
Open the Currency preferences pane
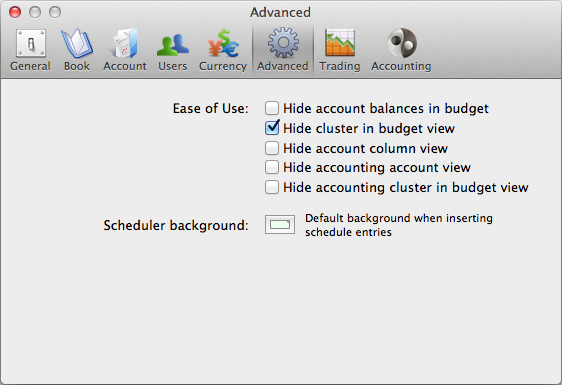click(223, 50)
